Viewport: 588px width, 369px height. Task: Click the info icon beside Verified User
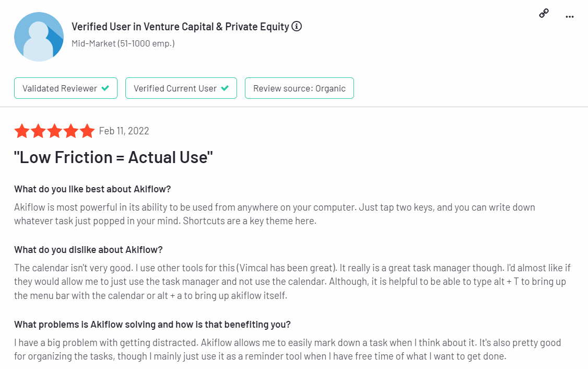pos(297,26)
